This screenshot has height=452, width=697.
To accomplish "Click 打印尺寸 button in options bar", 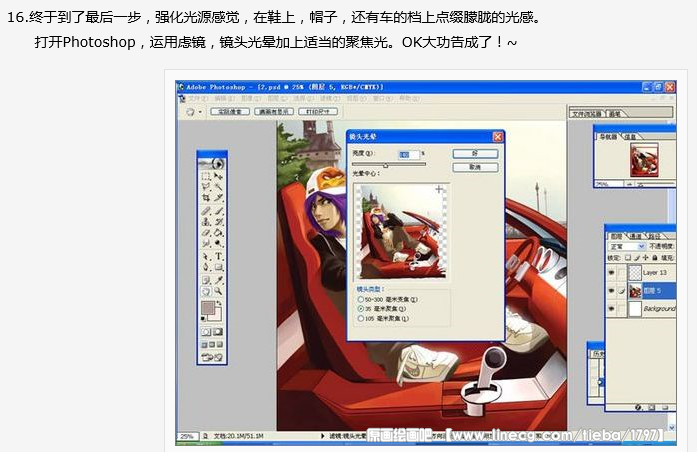I will (318, 111).
